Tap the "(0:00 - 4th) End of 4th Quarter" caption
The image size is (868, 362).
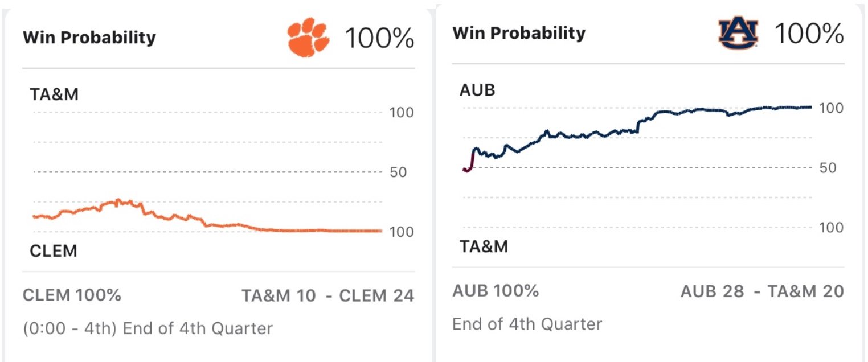coord(148,329)
